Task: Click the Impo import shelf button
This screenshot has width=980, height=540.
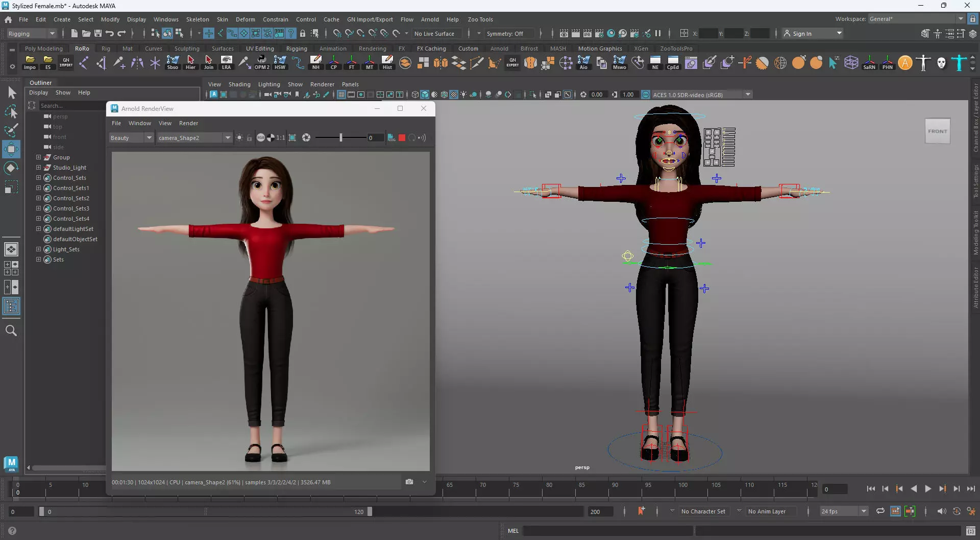Action: (30, 63)
